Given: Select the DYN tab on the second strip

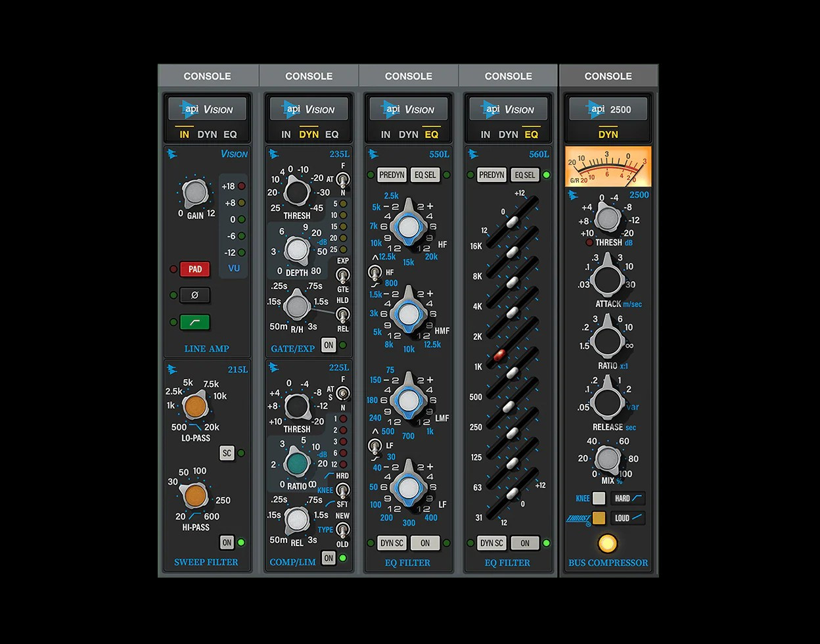Looking at the screenshot, I should tap(308, 134).
